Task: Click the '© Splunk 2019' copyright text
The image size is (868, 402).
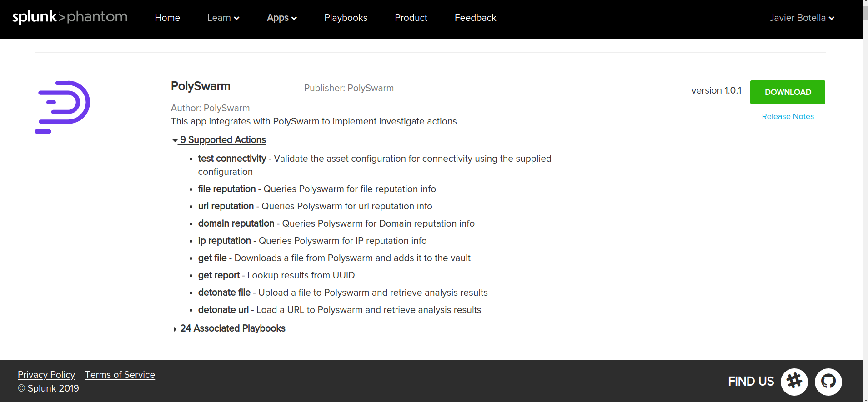Action: pyautogui.click(x=48, y=388)
